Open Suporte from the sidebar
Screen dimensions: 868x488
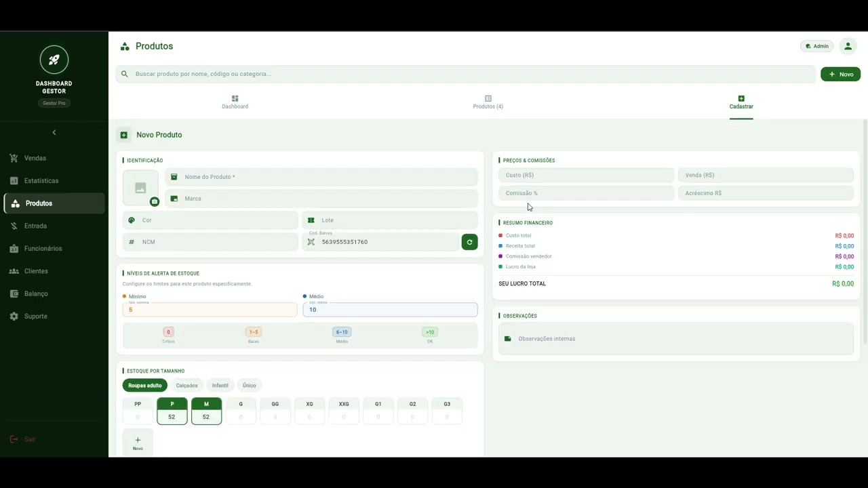click(54, 317)
